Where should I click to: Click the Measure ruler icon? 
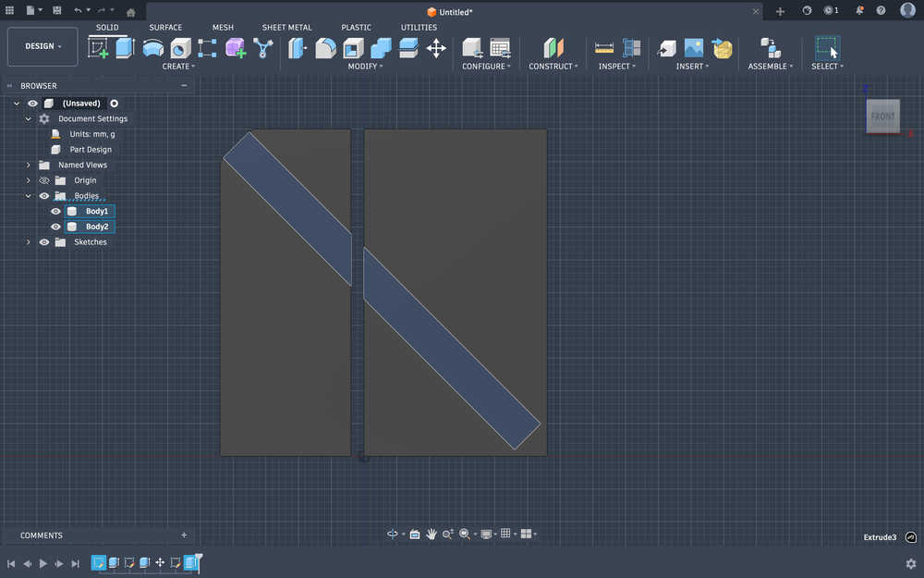604,48
